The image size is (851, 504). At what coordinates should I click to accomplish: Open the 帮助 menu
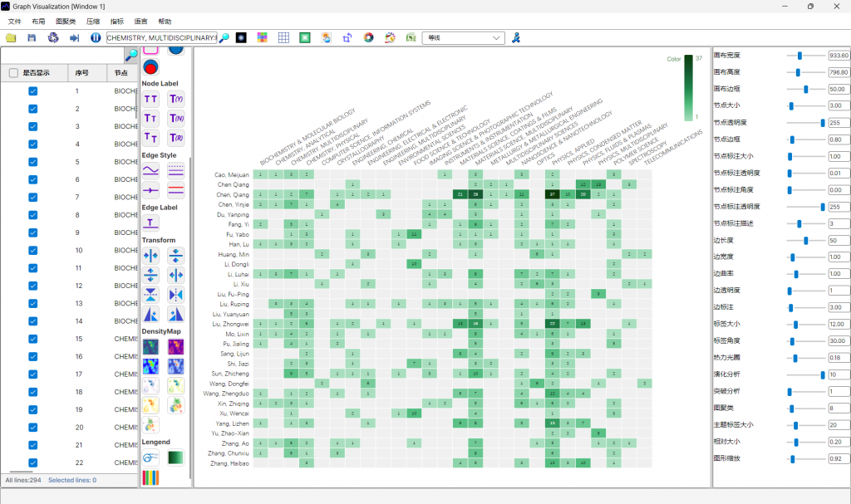(165, 21)
